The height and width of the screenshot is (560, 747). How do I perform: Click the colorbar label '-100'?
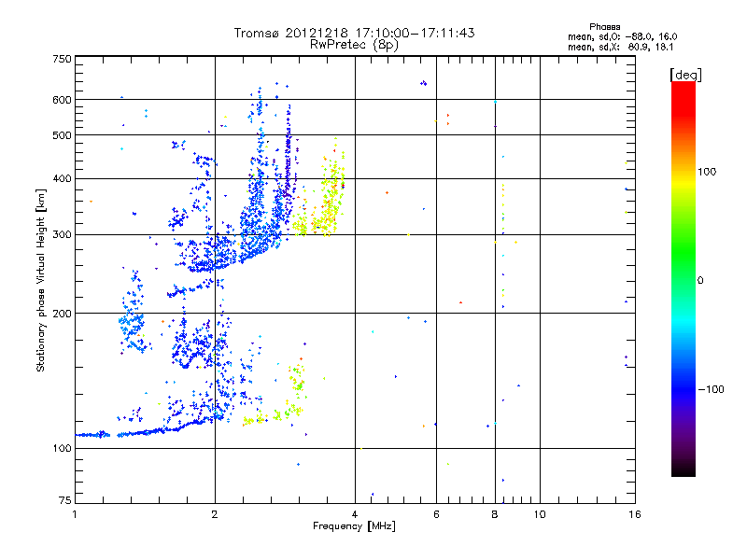[712, 389]
